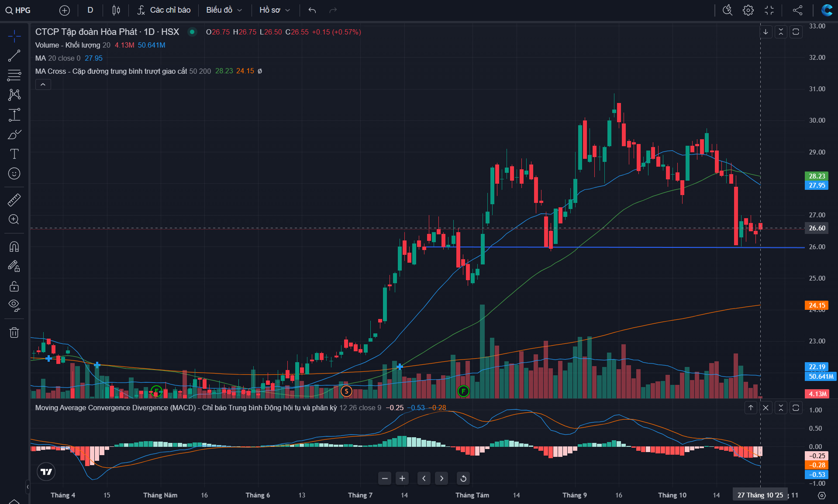
Task: Click the orange 24.15 MA price label
Action: tap(817, 305)
